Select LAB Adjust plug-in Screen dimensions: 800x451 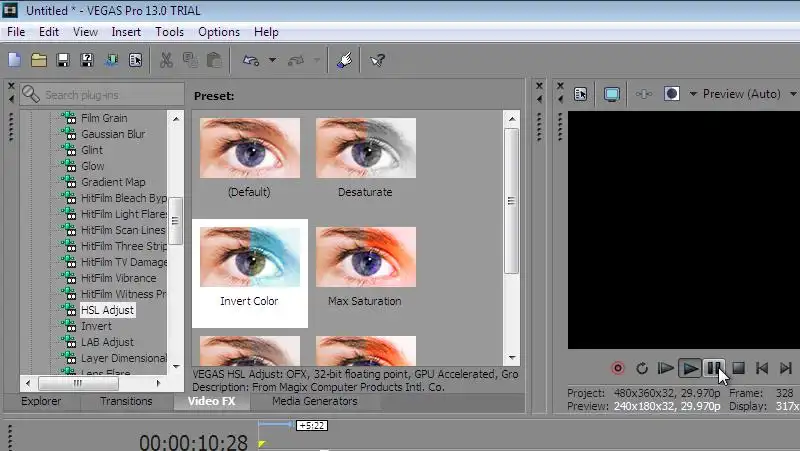click(x=108, y=342)
